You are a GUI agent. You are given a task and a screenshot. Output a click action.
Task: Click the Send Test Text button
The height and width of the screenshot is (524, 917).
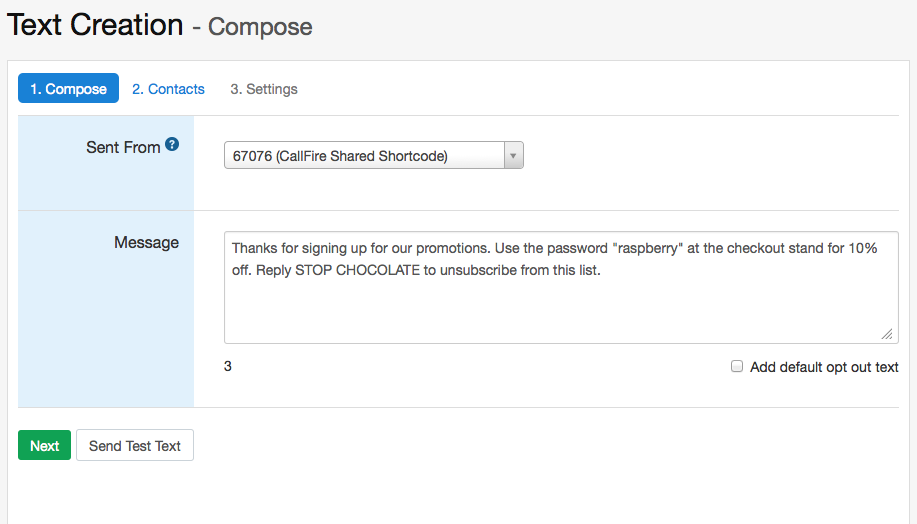click(135, 446)
